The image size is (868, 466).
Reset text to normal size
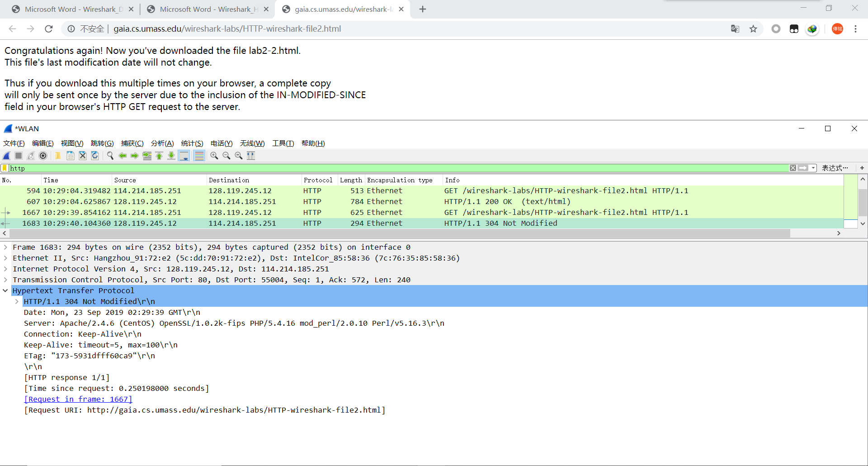coord(239,156)
